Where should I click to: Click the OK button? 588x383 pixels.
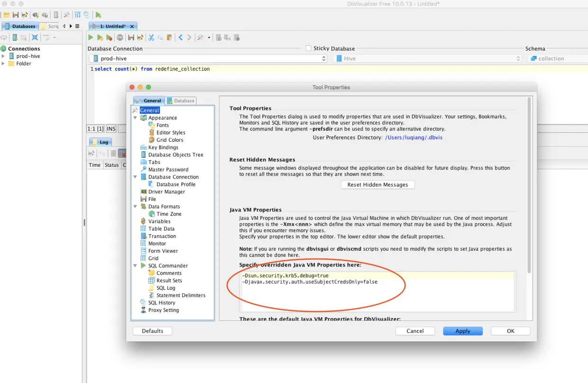pos(510,331)
